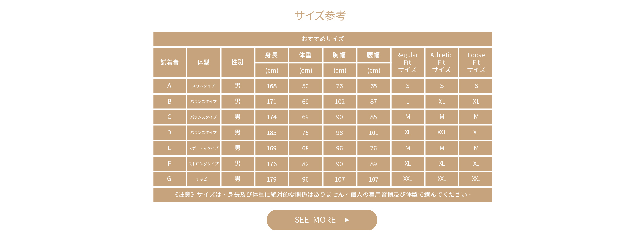Click the 試着者 column header
Image resolution: width=644 pixels, height=243 pixels.
(x=169, y=62)
